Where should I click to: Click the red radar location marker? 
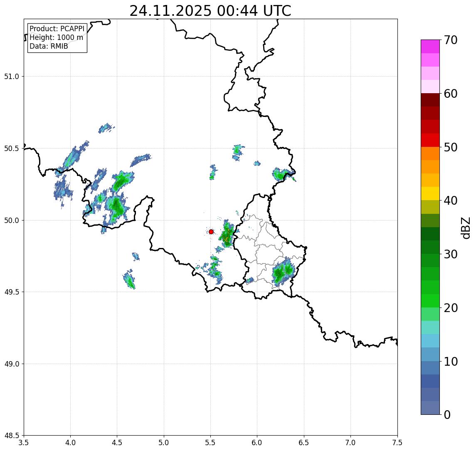pos(211,232)
